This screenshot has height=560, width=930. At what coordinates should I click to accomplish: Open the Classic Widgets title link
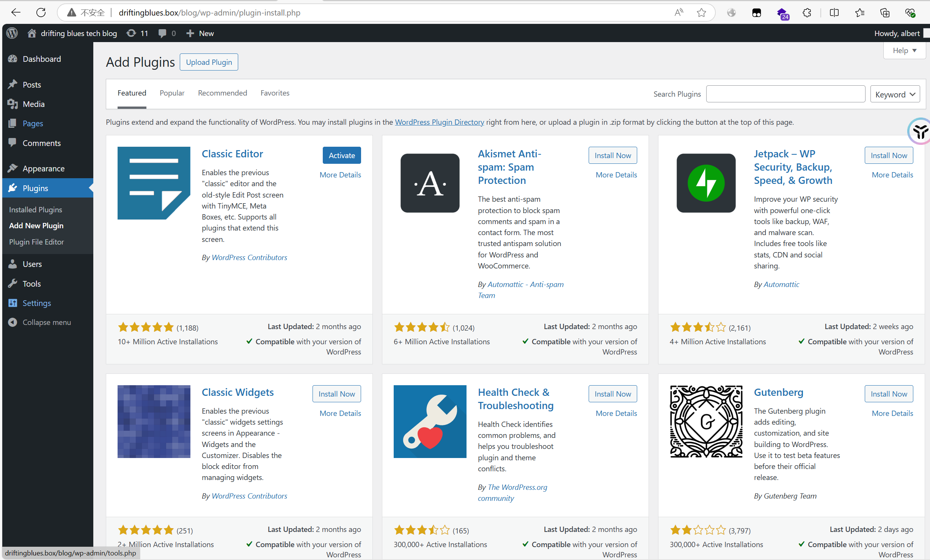(237, 392)
